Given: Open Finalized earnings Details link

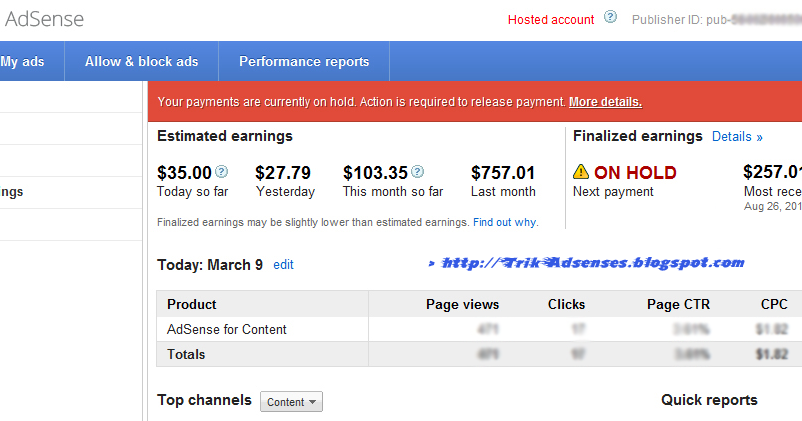Looking at the screenshot, I should (737, 137).
